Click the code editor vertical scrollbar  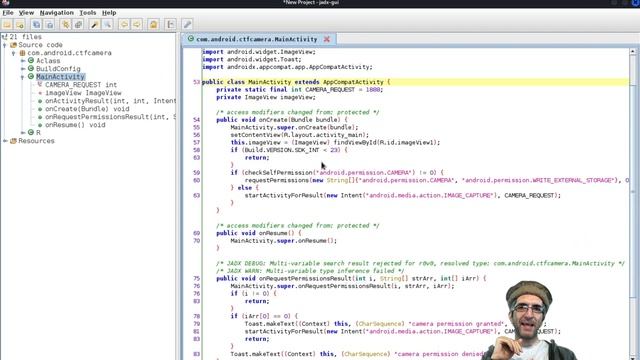[633, 204]
